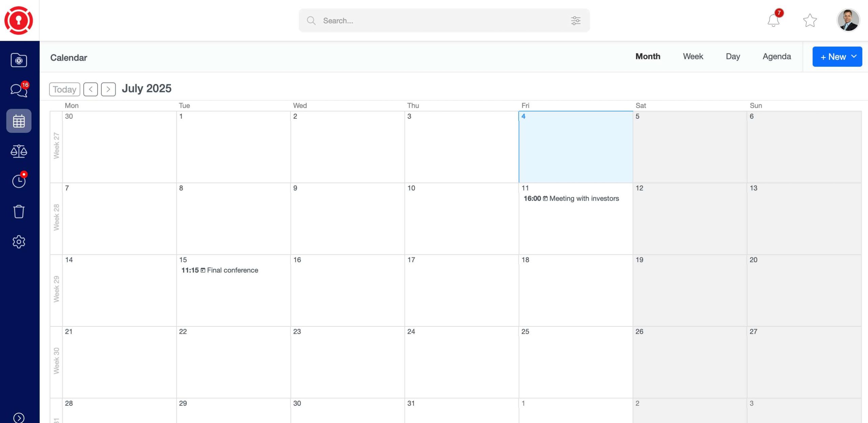Switch to the Week view
Screen dimensions: 868x423
click(x=693, y=57)
